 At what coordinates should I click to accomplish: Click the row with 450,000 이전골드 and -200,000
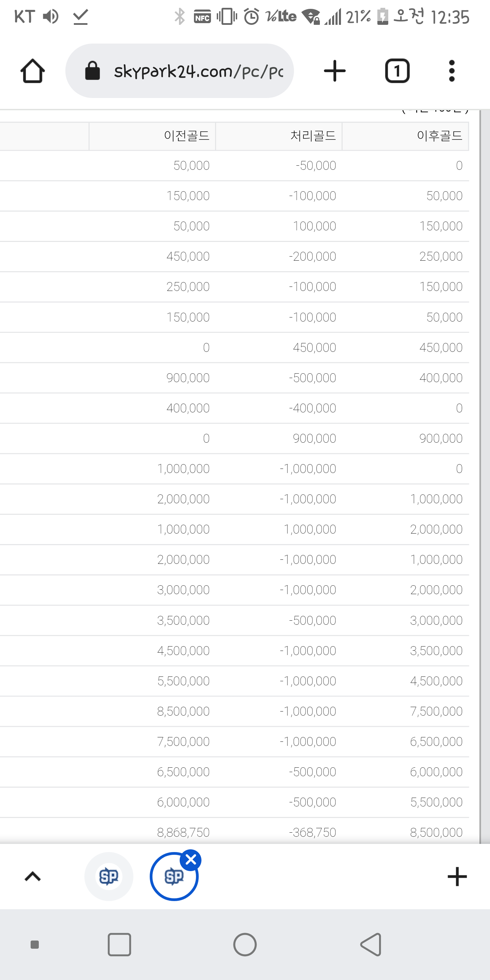point(234,257)
